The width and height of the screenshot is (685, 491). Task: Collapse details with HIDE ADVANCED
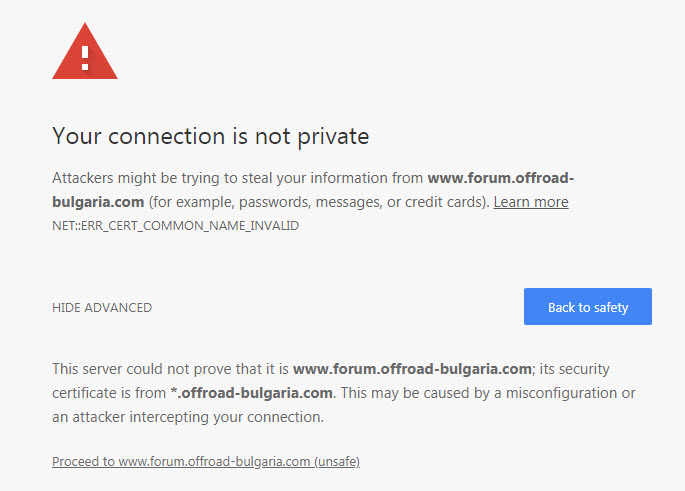(102, 308)
